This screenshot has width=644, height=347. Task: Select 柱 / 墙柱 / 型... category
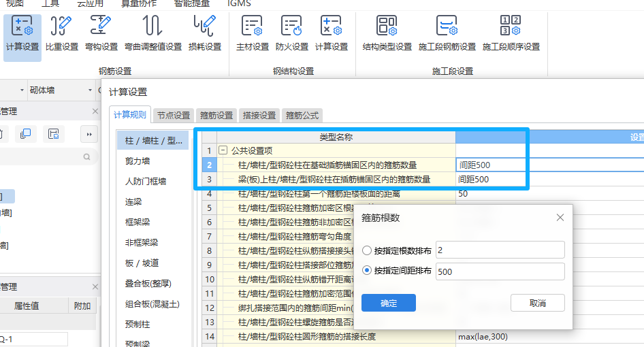pos(153,140)
